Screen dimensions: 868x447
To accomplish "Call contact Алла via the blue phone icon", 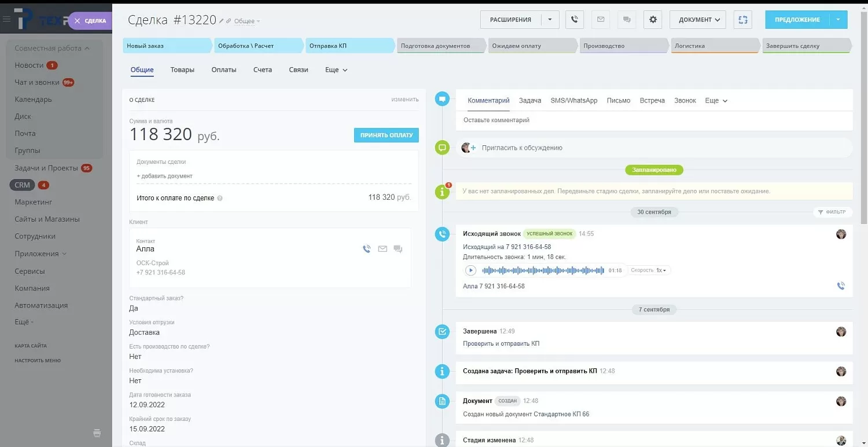I will [367, 248].
